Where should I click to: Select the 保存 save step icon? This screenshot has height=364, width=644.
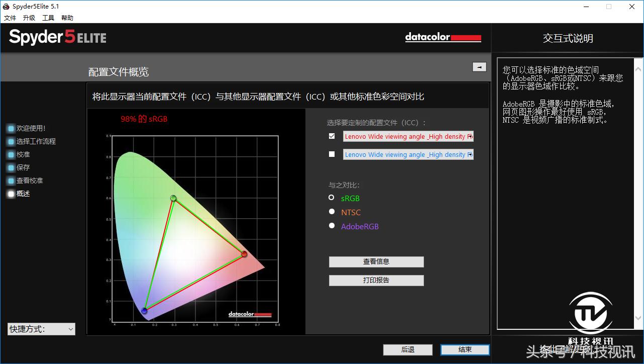11,167
